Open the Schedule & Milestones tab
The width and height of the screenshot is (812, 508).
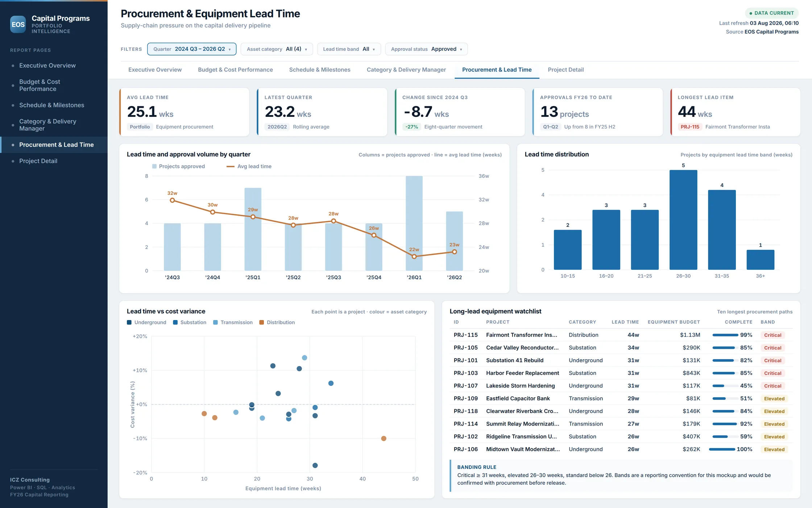click(320, 70)
